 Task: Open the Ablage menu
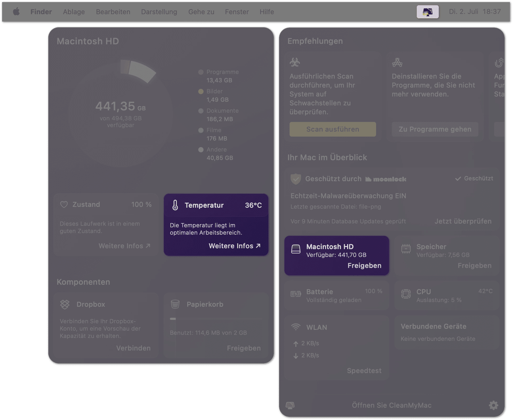[x=74, y=12]
